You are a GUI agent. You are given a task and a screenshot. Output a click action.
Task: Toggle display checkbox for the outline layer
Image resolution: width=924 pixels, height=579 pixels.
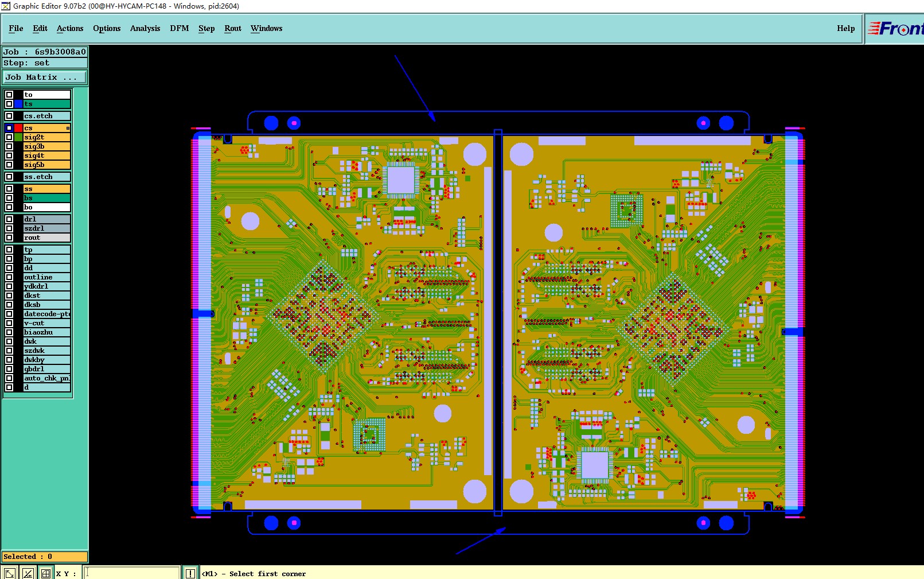coord(9,277)
